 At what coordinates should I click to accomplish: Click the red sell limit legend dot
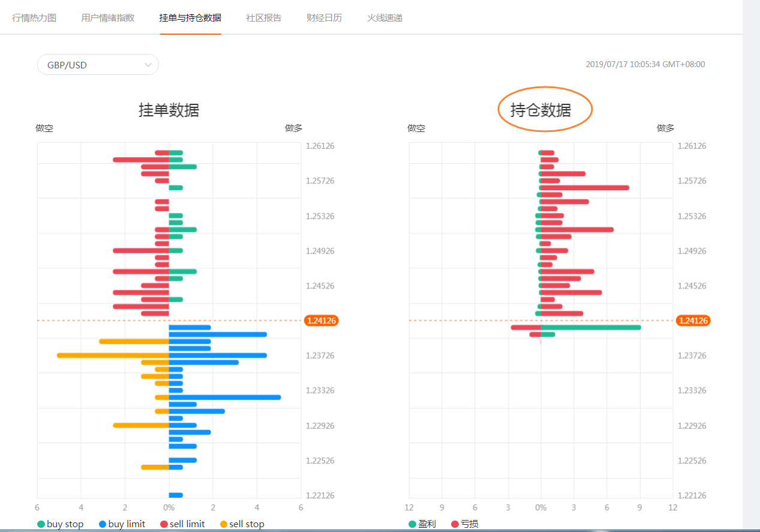click(164, 524)
